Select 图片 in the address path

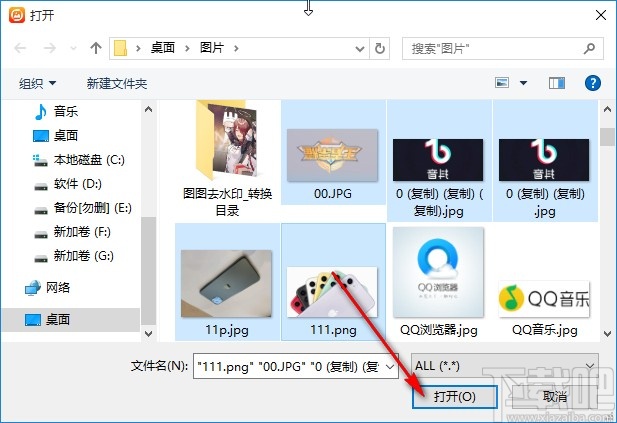tap(212, 48)
